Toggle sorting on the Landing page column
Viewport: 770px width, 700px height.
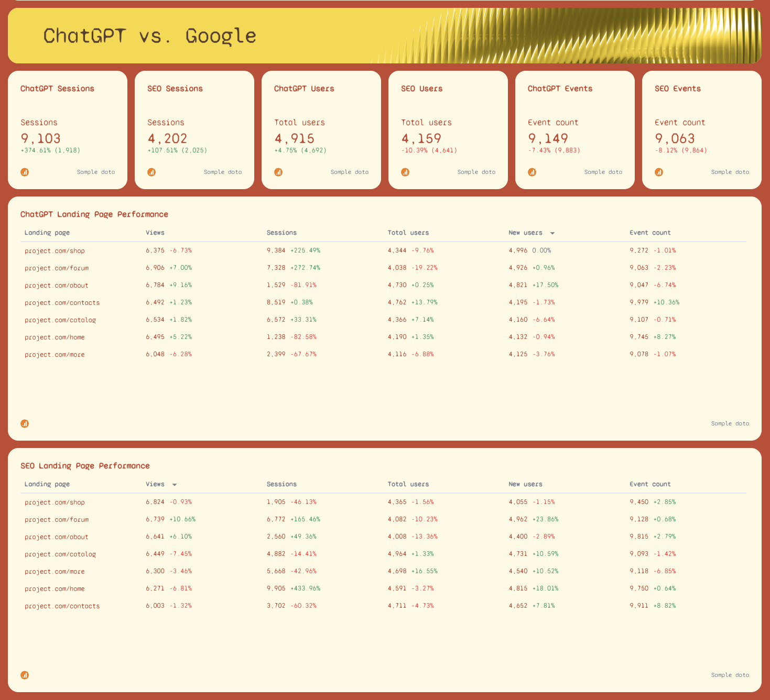47,233
